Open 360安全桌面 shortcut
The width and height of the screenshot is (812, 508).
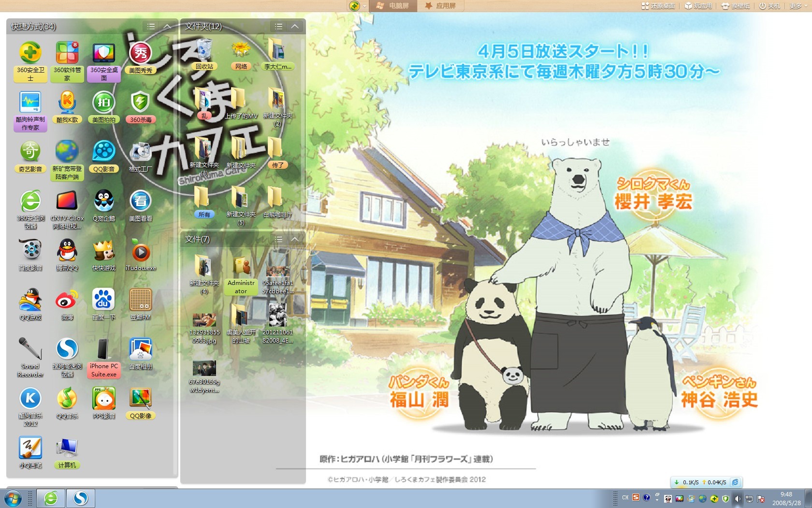104,61
